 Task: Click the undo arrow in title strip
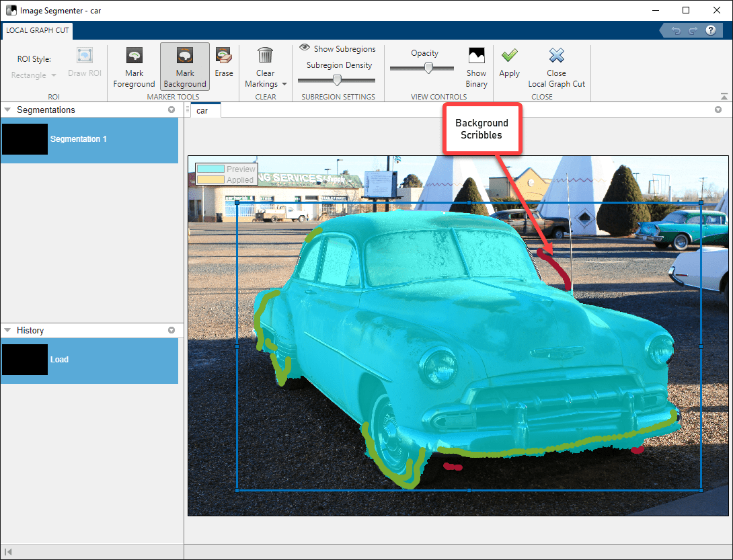coord(676,30)
